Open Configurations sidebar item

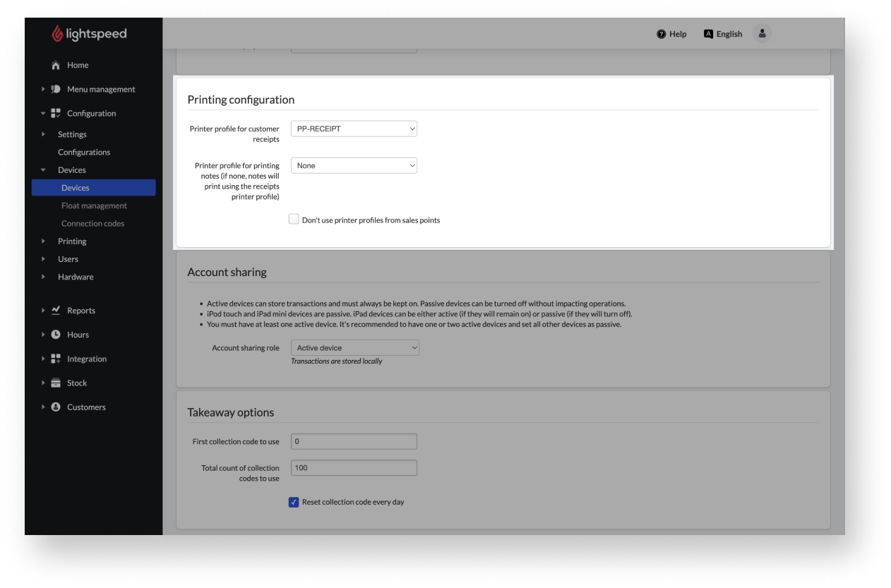pyautogui.click(x=84, y=152)
